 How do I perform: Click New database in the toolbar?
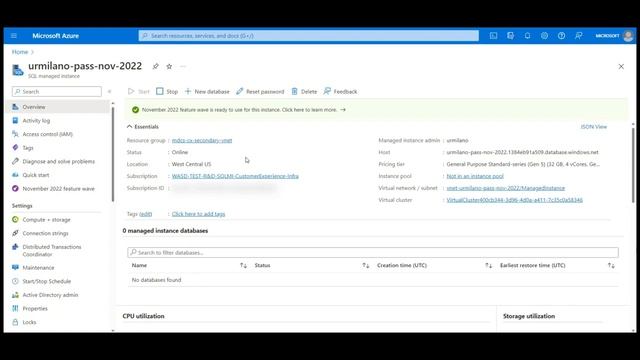pos(207,91)
